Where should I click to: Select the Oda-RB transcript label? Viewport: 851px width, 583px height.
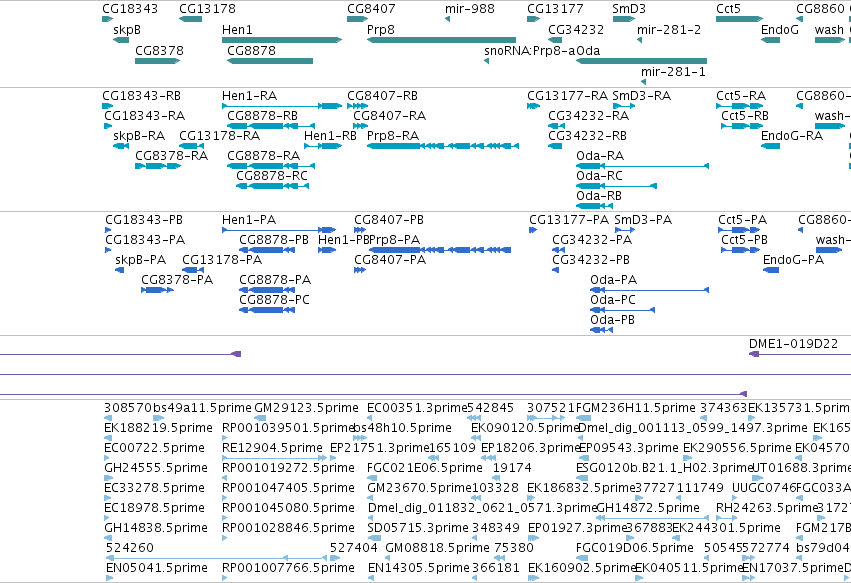click(599, 196)
